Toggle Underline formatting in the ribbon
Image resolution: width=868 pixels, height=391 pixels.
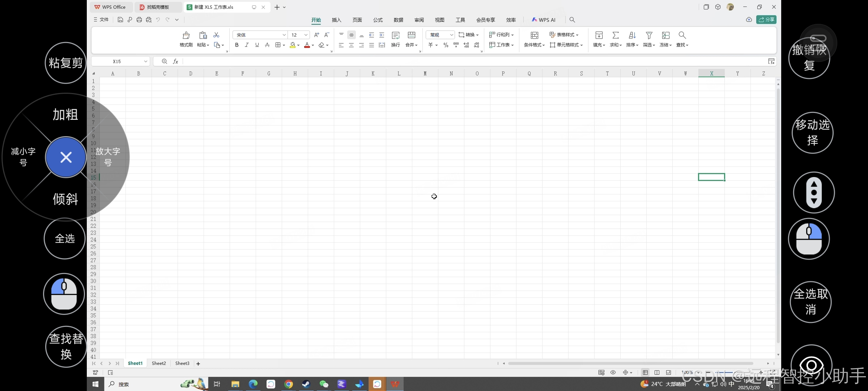(257, 45)
